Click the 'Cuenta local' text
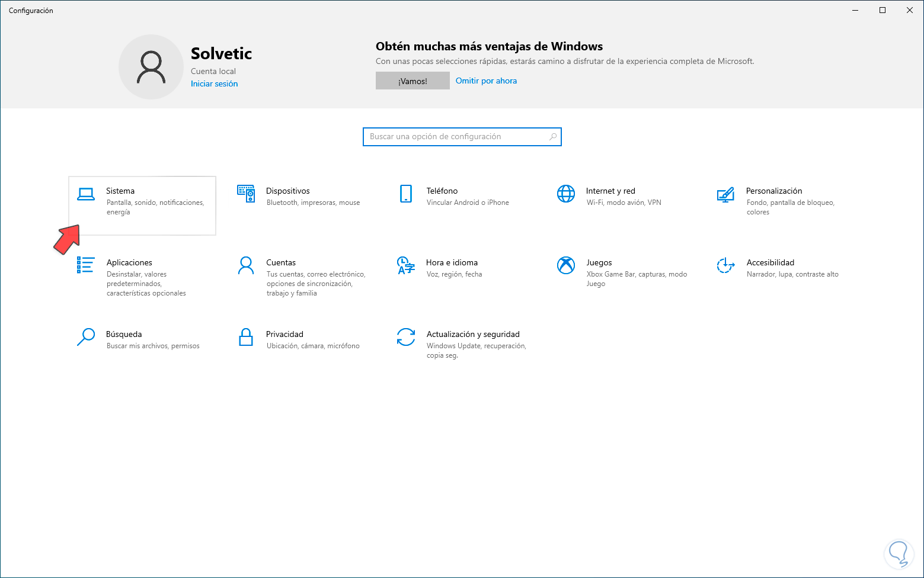Image resolution: width=924 pixels, height=578 pixels. click(213, 71)
